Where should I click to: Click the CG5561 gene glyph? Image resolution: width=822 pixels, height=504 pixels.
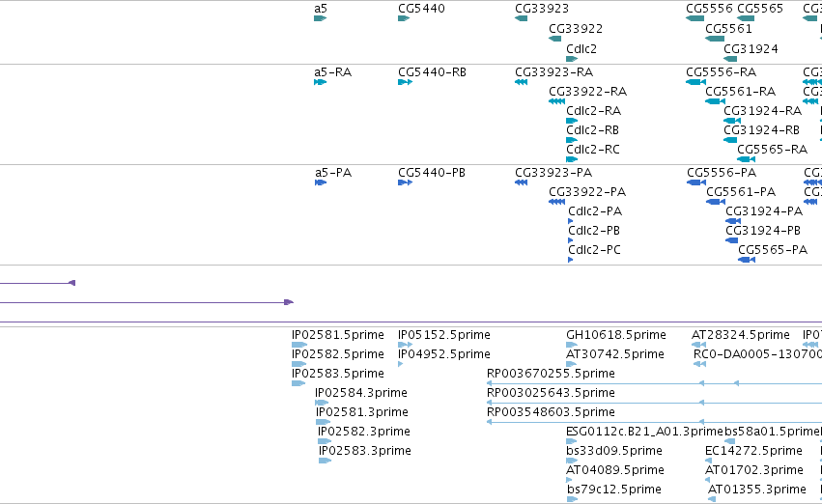coord(715,39)
